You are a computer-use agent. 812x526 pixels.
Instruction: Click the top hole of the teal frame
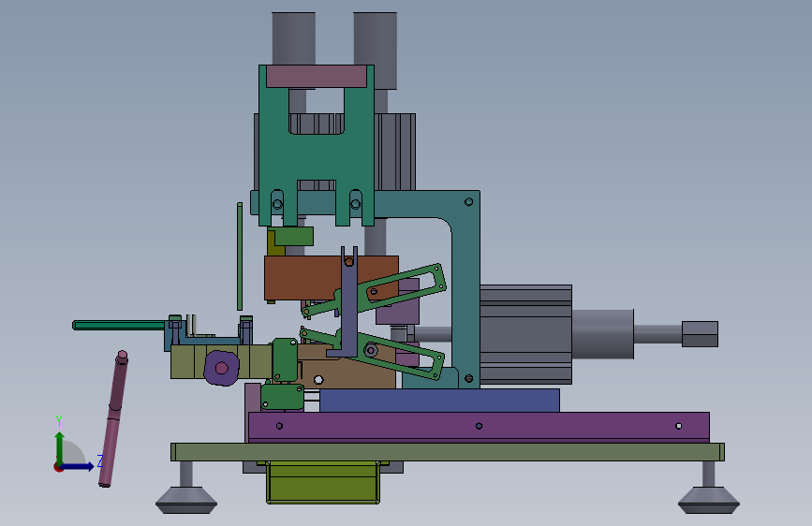tap(468, 202)
